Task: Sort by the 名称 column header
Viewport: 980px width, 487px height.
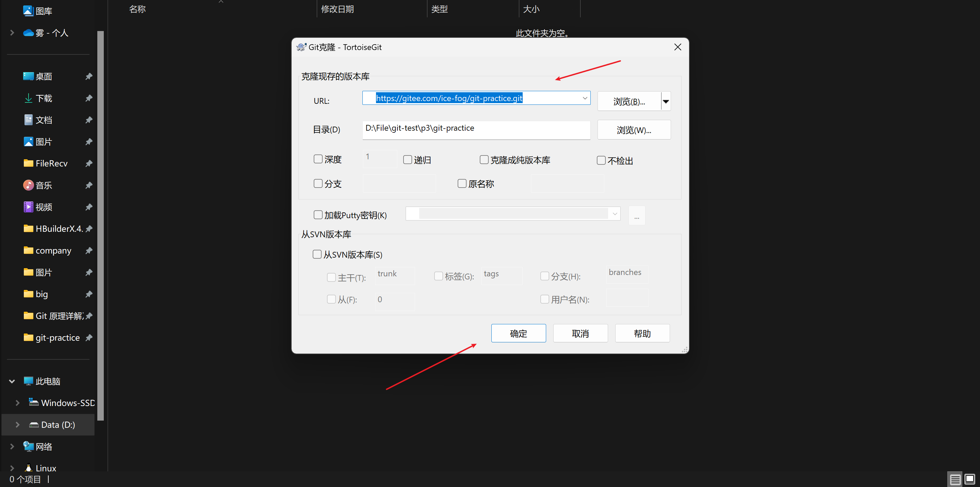Action: point(137,9)
